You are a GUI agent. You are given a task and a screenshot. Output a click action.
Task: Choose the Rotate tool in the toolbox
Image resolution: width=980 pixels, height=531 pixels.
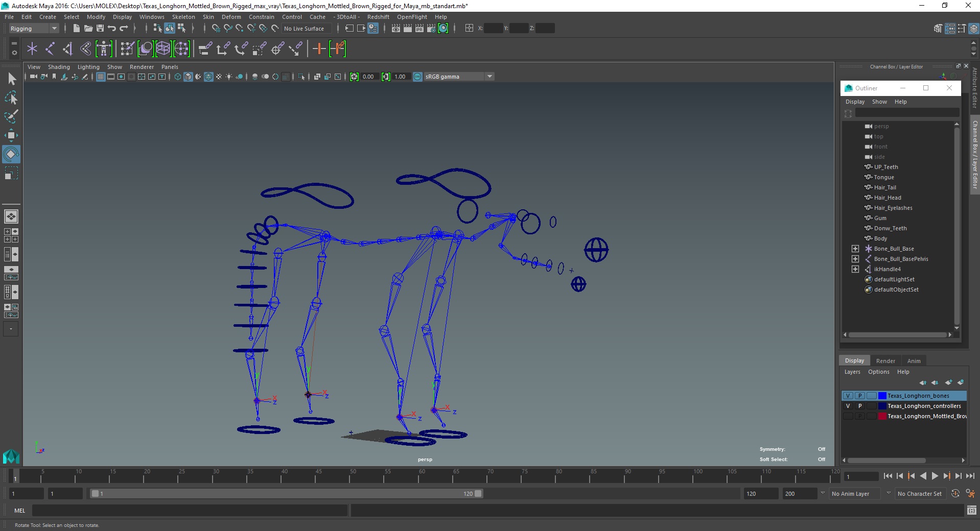tap(11, 154)
